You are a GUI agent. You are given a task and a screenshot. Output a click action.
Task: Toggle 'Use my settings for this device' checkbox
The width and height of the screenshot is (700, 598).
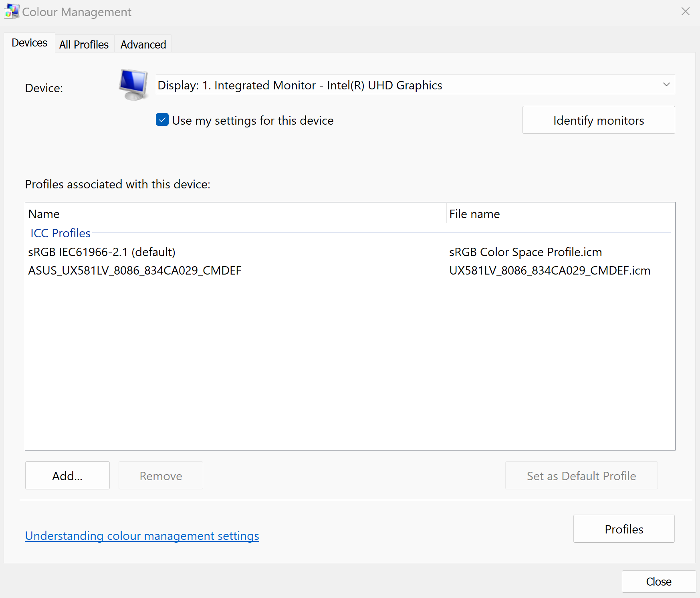[162, 120]
